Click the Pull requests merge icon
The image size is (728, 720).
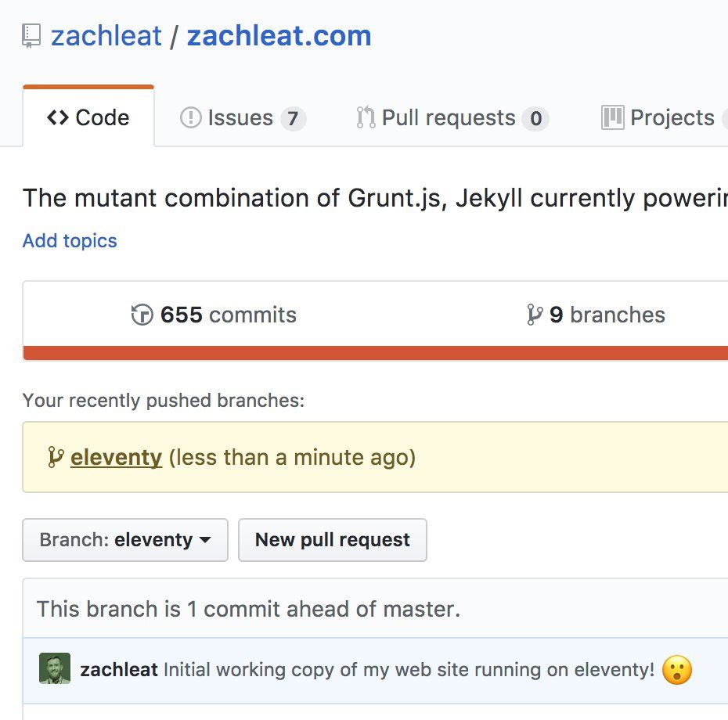tap(366, 117)
